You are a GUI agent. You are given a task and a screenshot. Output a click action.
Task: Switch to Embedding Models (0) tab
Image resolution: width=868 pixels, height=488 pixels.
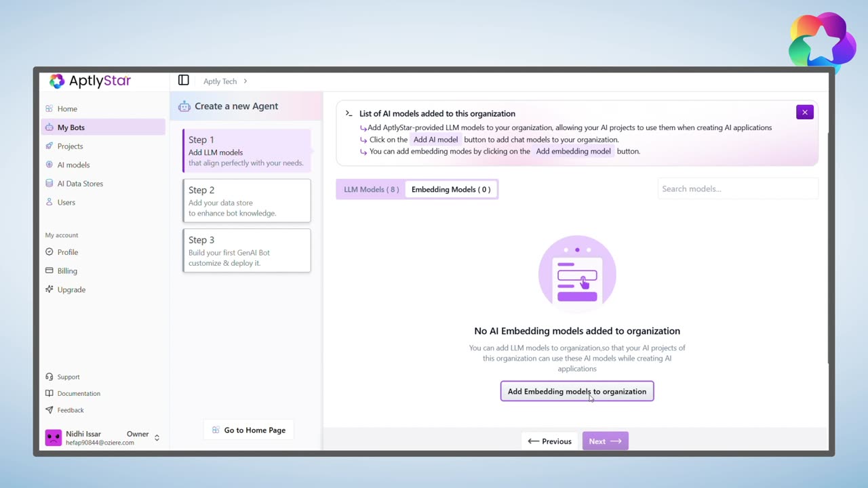pos(451,190)
